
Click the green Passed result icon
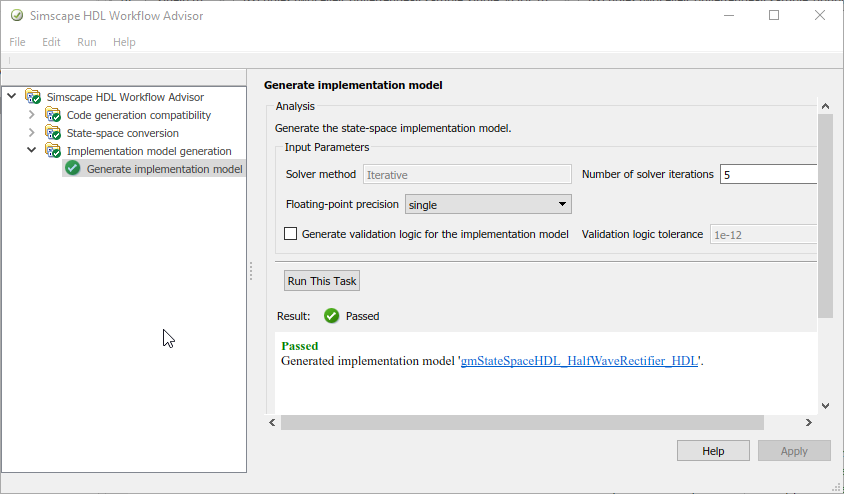(331, 316)
